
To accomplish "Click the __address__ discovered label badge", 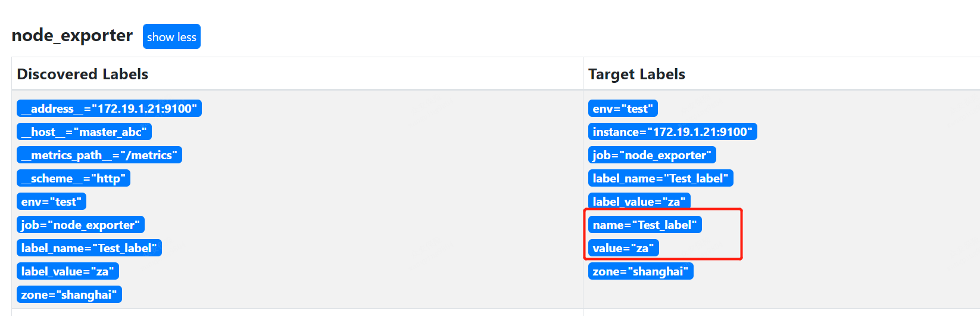I will click(109, 109).
